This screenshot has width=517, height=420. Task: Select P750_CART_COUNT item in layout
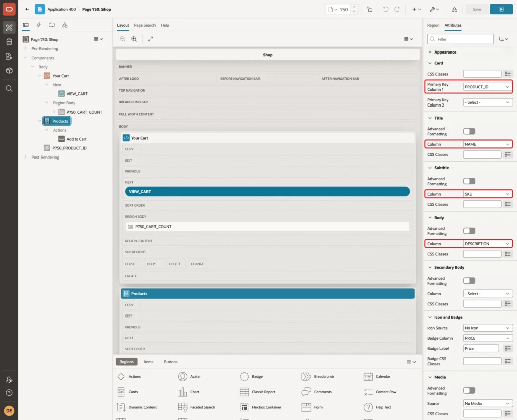(x=268, y=227)
